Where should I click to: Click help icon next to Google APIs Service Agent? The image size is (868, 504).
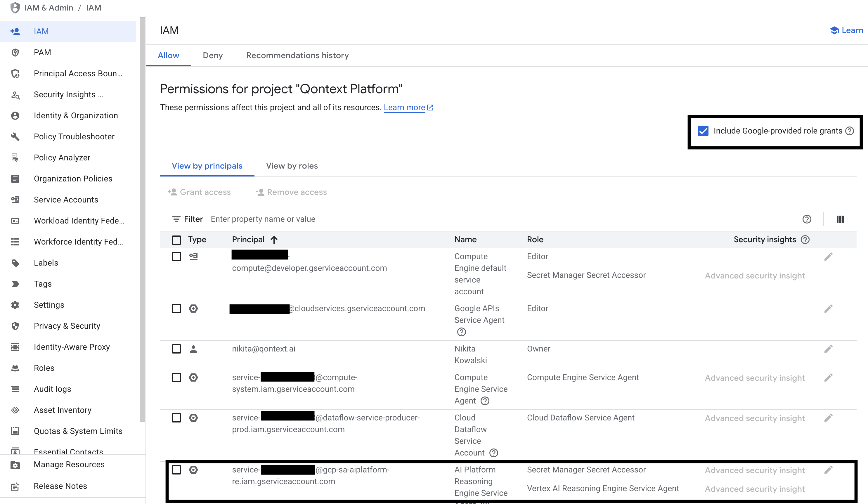click(461, 332)
